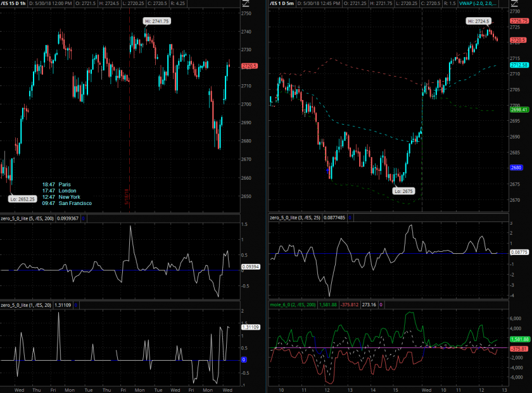Click the mole_6_0 (2, /ES, 200) study label
532x393 pixels.
click(296, 304)
